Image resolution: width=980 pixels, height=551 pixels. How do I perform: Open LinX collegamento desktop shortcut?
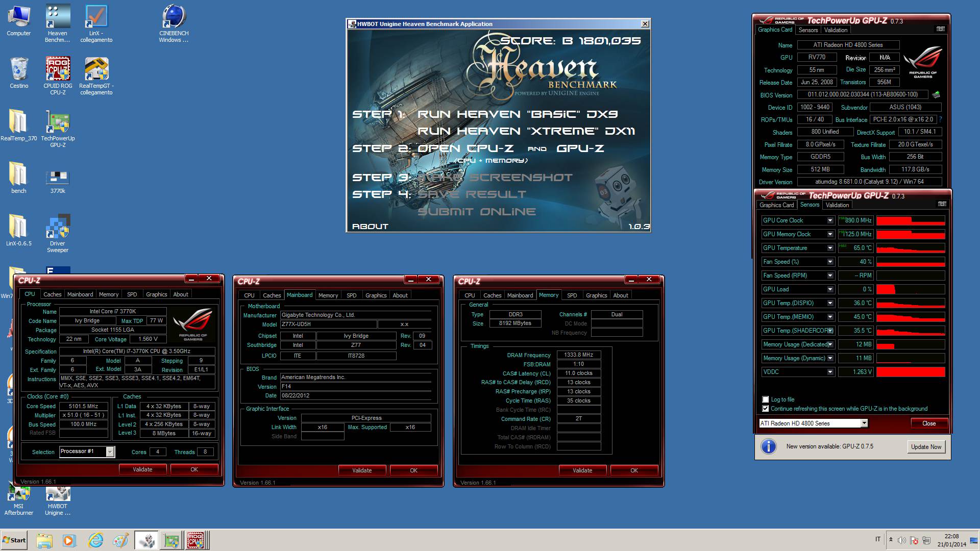[96, 23]
